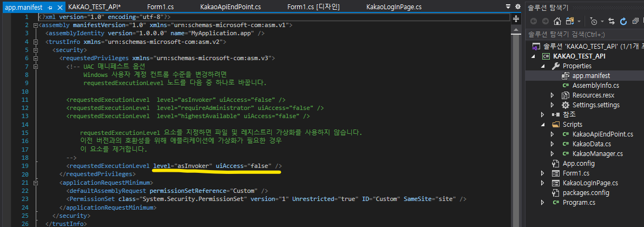Image resolution: width=644 pixels, height=227 pixels.
Task: Click the pending changes filter clock icon
Action: [594, 21]
